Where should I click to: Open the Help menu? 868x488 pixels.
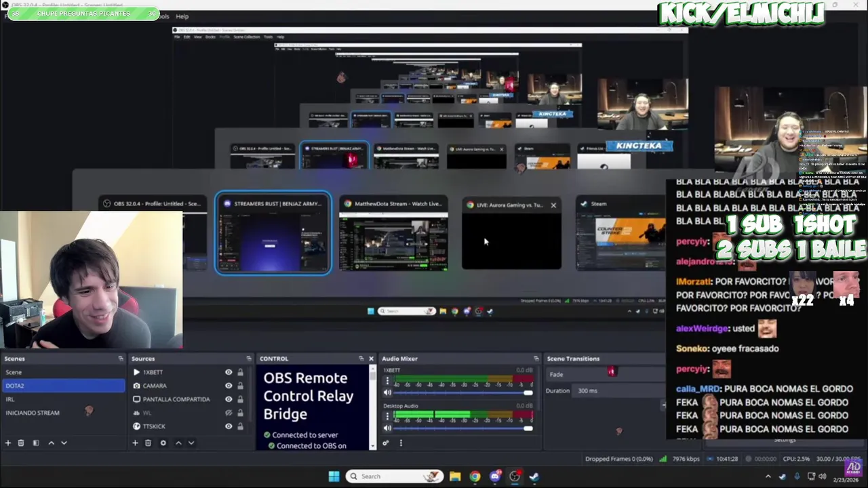tap(182, 16)
